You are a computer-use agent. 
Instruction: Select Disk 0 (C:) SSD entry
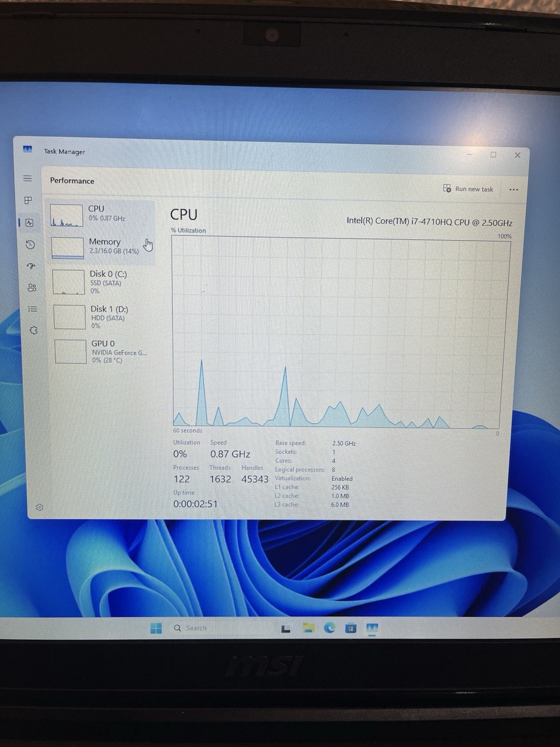(x=102, y=282)
